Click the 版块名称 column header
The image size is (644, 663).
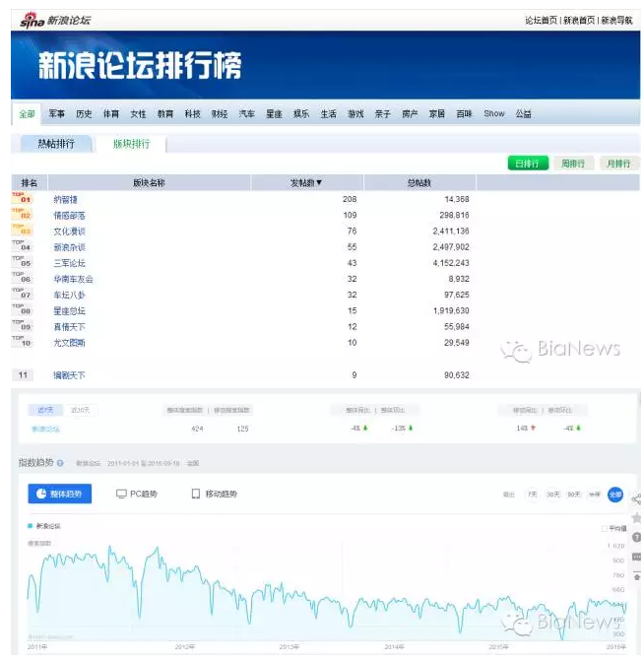(149, 182)
